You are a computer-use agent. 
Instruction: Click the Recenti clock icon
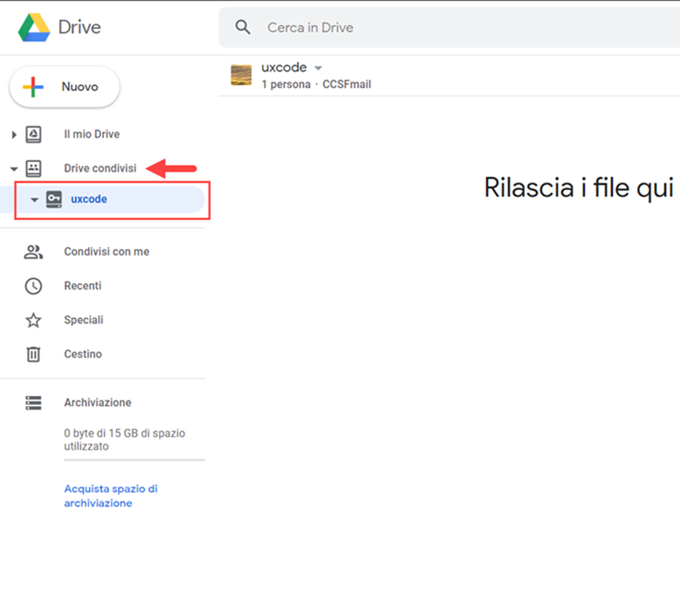click(33, 286)
